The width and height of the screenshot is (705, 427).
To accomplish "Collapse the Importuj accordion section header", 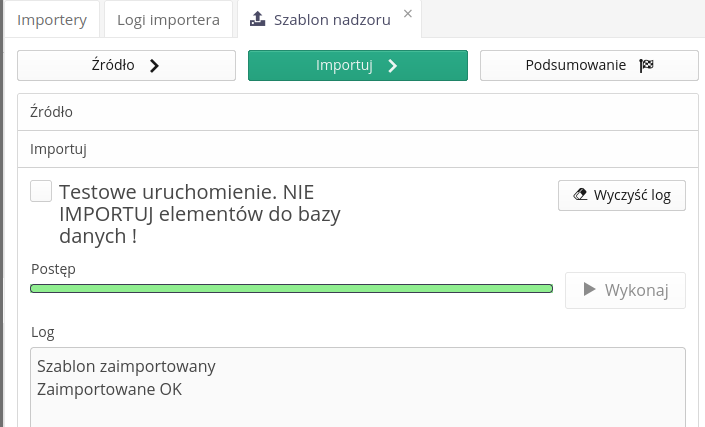I will pyautogui.click(x=357, y=149).
